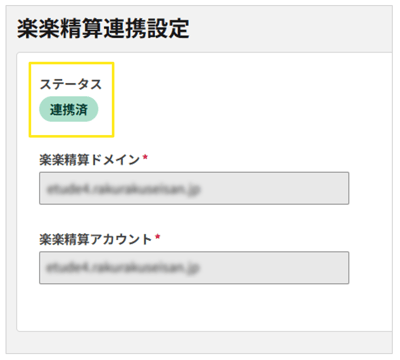Viewport: 400px width, 360px height.
Task: Click the 楽楽精算ドメイン field label
Action: coord(89,160)
